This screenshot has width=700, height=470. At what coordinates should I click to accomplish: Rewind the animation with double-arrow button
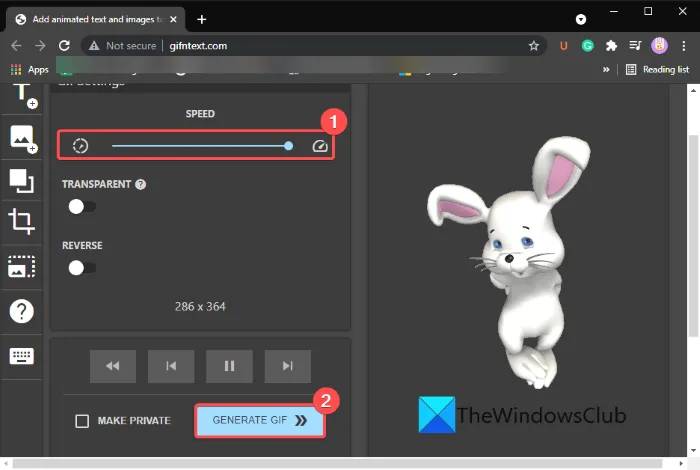point(113,367)
